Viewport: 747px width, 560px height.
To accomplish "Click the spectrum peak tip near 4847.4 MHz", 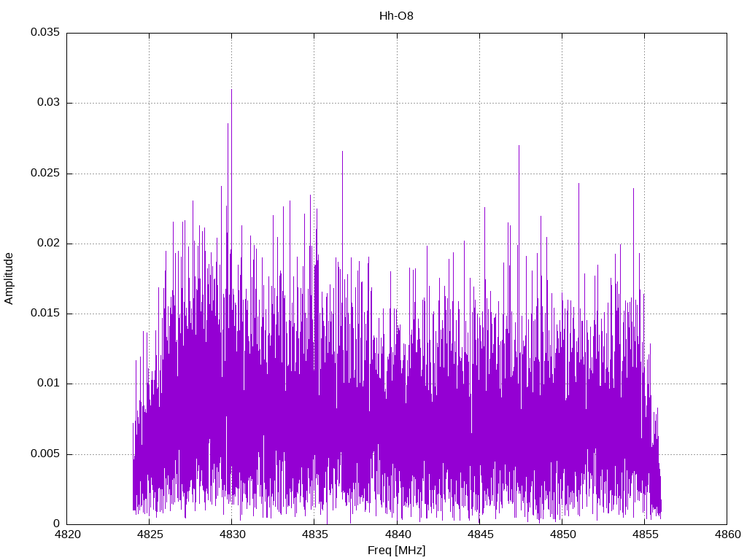I will [519, 146].
